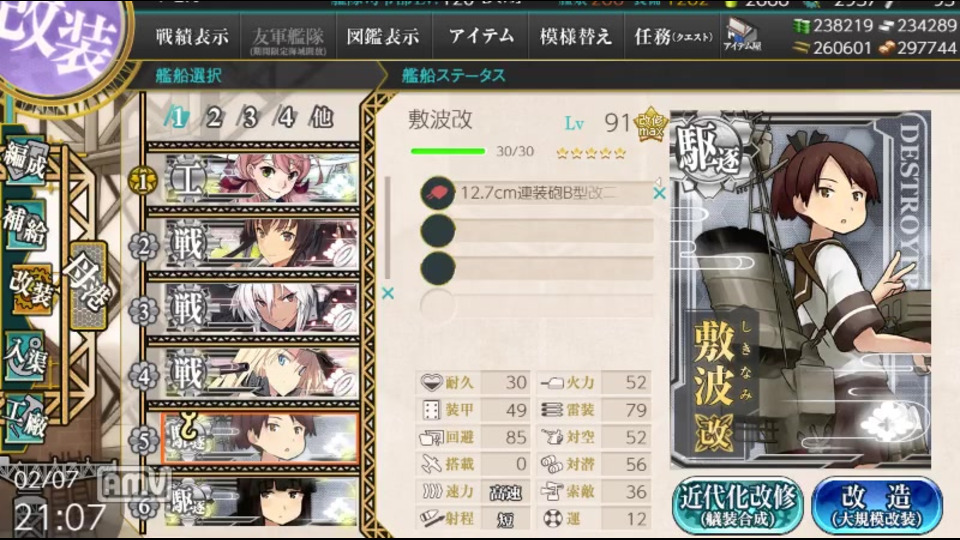Select the empty second equipment slot
Image resolution: width=960 pixels, height=540 pixels.
coord(537,231)
